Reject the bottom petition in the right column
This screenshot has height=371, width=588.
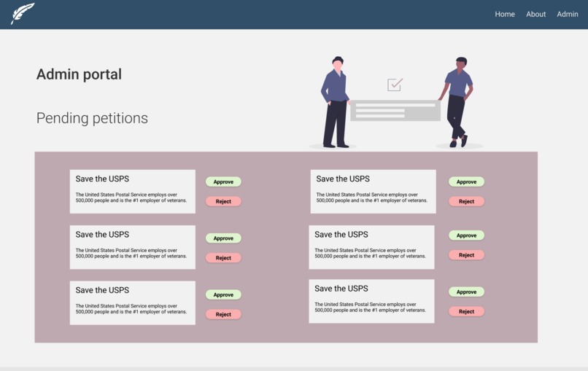coord(466,311)
